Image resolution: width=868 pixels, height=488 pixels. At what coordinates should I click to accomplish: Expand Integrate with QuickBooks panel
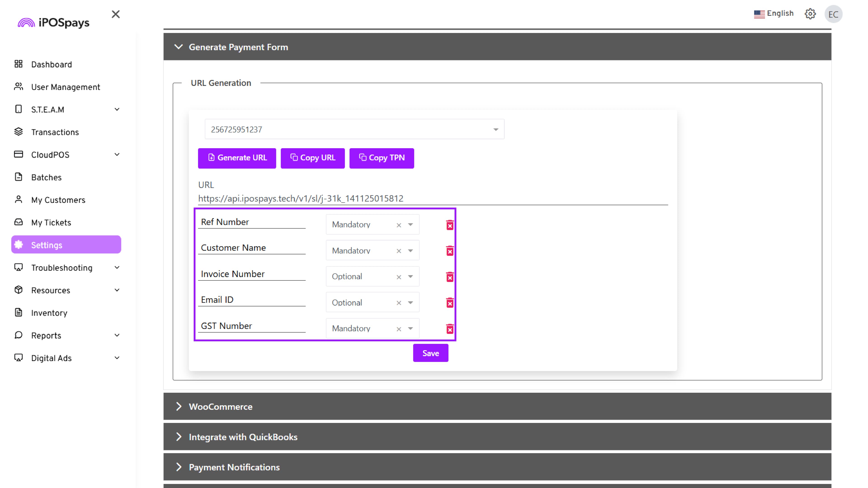[x=243, y=437]
